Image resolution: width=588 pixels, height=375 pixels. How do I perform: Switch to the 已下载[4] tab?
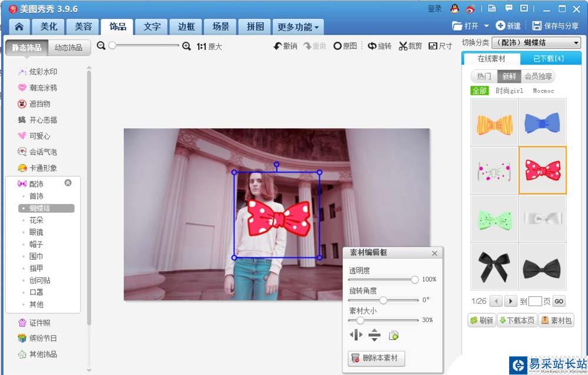(x=548, y=59)
